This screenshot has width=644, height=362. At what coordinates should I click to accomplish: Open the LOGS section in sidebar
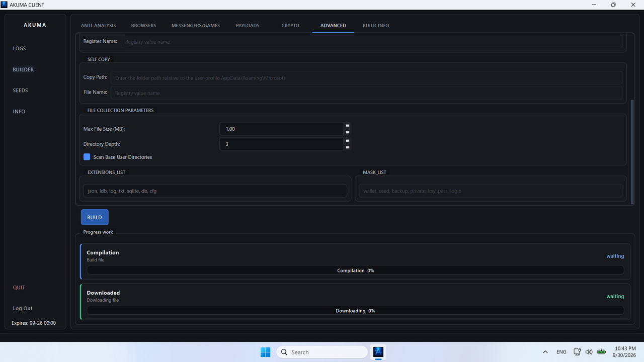click(x=19, y=48)
